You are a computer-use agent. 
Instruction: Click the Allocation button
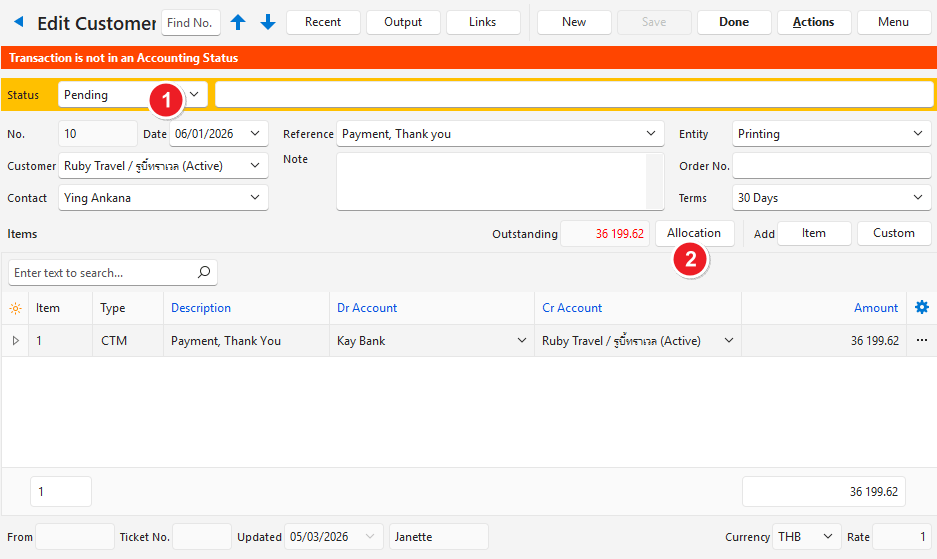pos(694,233)
